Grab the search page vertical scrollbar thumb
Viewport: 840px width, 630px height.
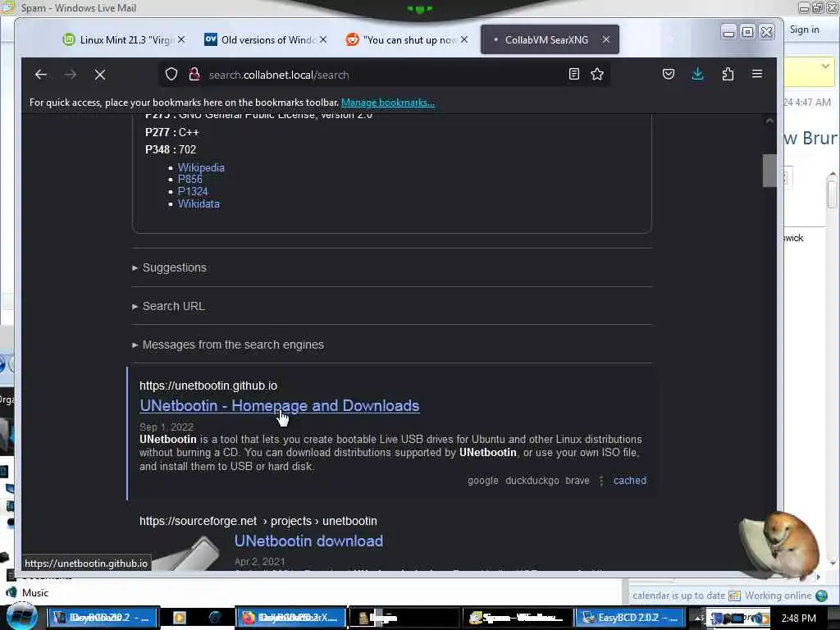[769, 171]
